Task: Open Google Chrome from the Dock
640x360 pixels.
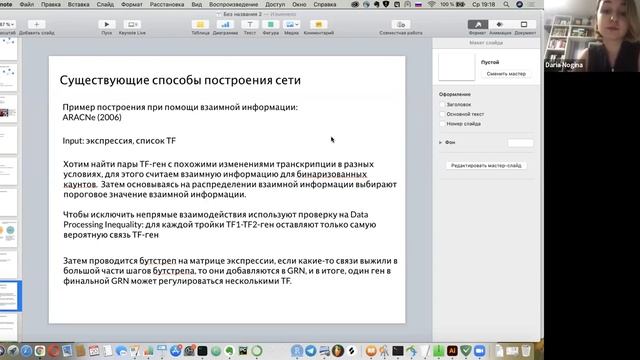Action: [40, 351]
